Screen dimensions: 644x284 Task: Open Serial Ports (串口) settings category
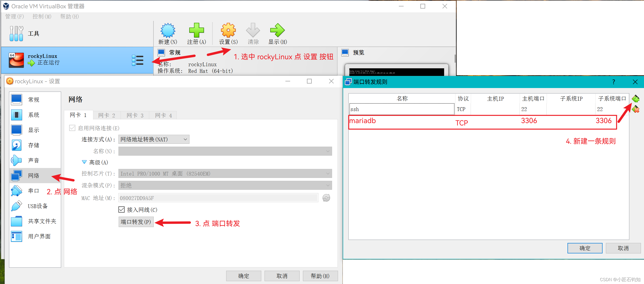[35, 191]
